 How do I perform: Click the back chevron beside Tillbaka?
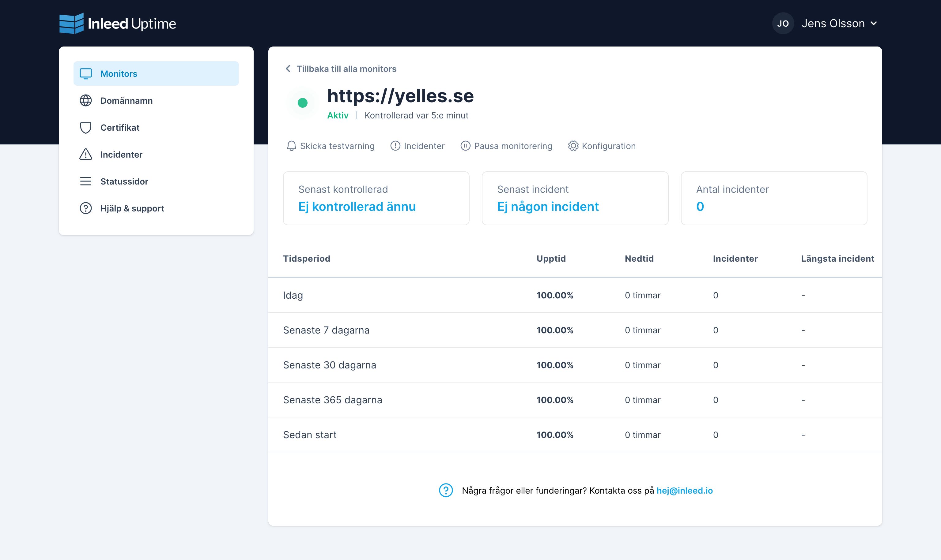288,69
